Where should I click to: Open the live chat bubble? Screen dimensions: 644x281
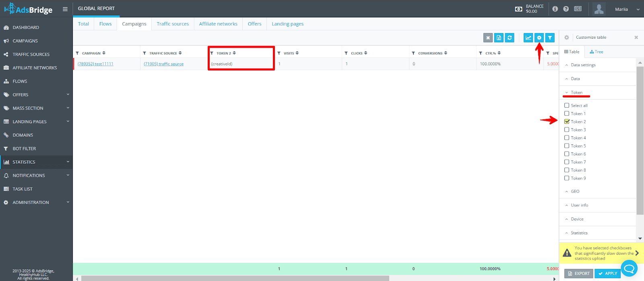629,268
